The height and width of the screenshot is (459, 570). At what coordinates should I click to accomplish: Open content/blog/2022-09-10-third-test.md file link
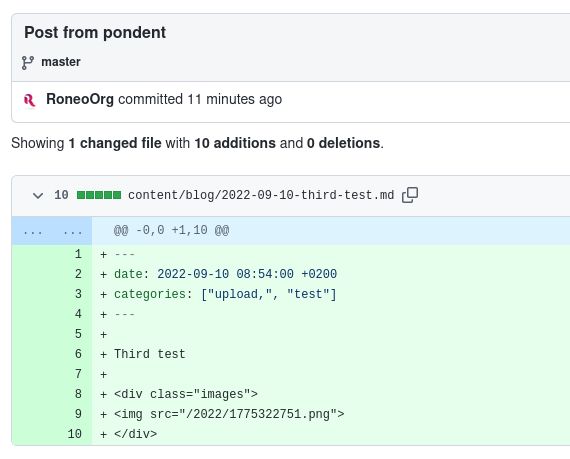click(261, 195)
